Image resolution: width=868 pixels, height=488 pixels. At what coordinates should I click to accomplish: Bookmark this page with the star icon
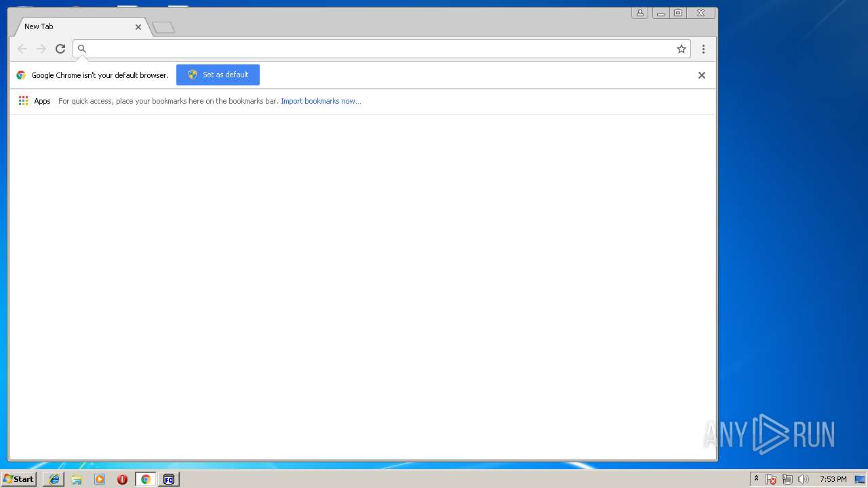pos(682,49)
